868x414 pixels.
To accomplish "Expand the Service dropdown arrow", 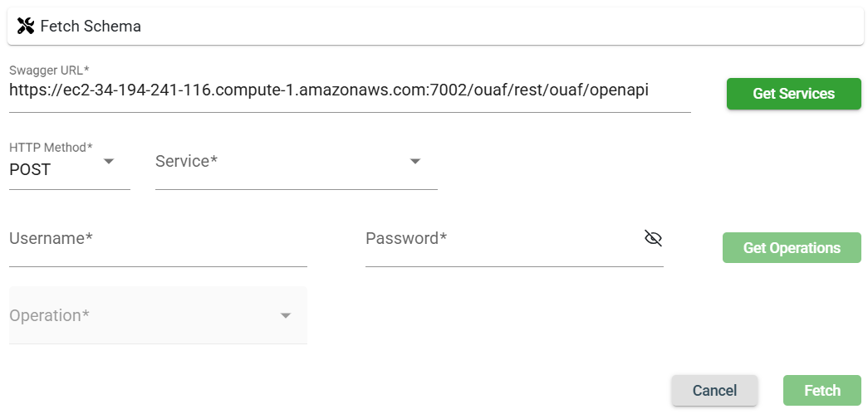I will (x=415, y=162).
